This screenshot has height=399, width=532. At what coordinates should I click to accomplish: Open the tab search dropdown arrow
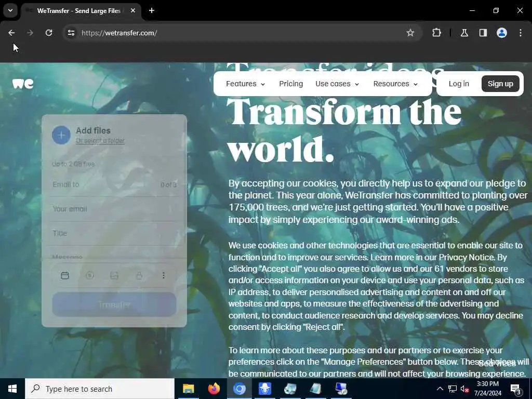(10, 10)
